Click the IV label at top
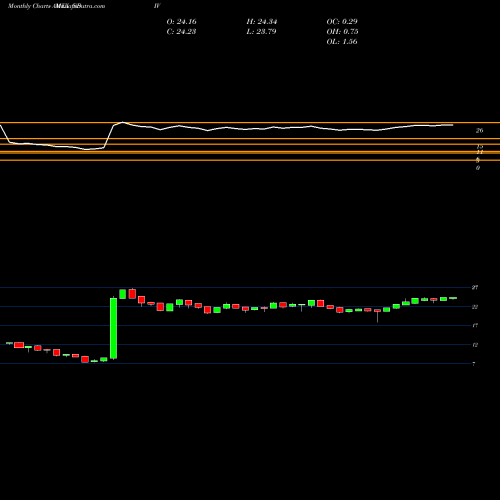 (157, 6)
